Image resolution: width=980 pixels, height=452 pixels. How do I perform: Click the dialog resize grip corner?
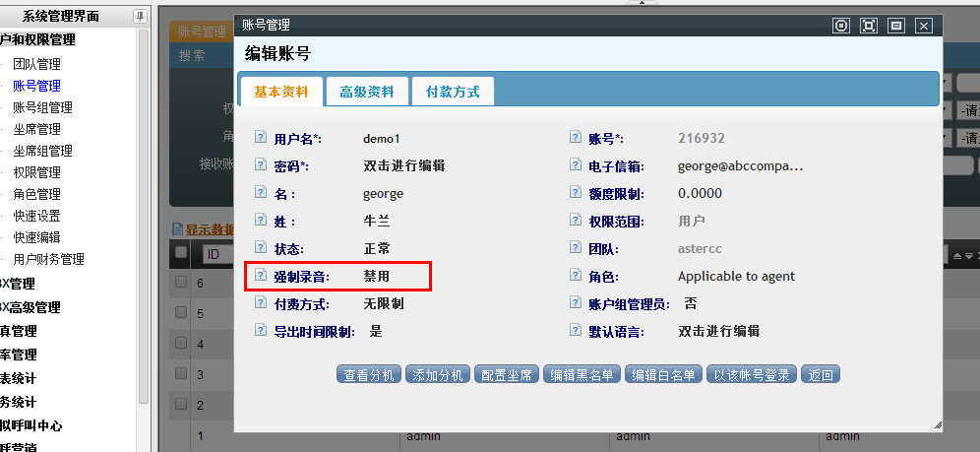(x=937, y=424)
